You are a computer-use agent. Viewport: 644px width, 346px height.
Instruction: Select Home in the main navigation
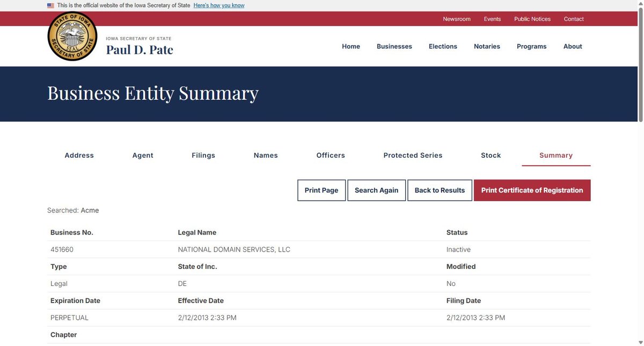(x=351, y=47)
